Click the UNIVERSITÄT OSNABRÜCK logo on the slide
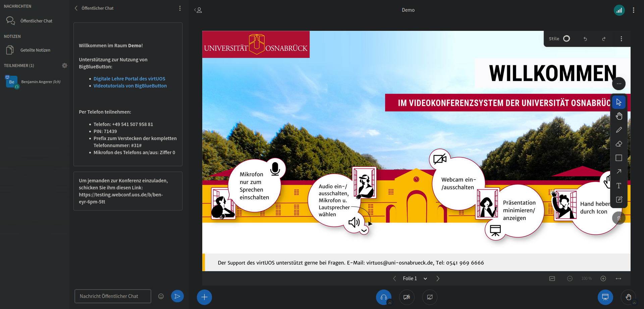Viewport: 644px width, 309px height. tap(256, 45)
